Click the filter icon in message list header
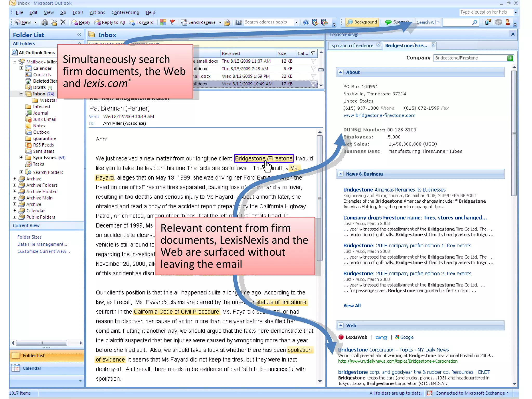 (313, 53)
